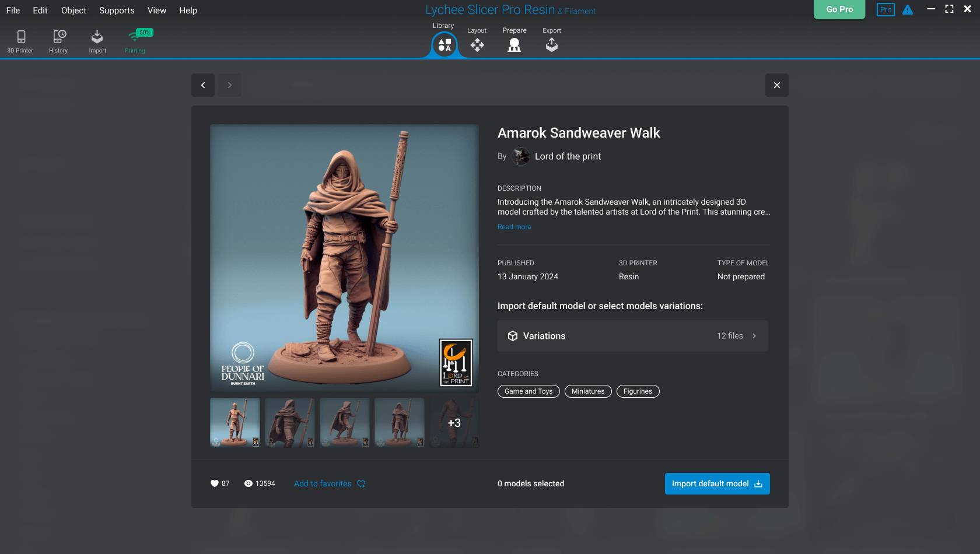980x554 pixels.
Task: Open the History panel icon
Action: pyautogui.click(x=59, y=37)
